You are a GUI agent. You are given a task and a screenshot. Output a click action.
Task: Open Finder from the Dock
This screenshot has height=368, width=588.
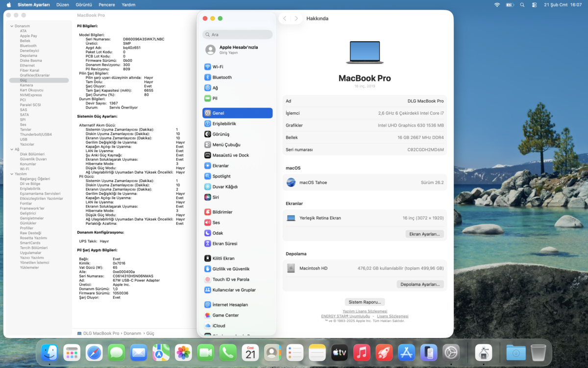49,352
